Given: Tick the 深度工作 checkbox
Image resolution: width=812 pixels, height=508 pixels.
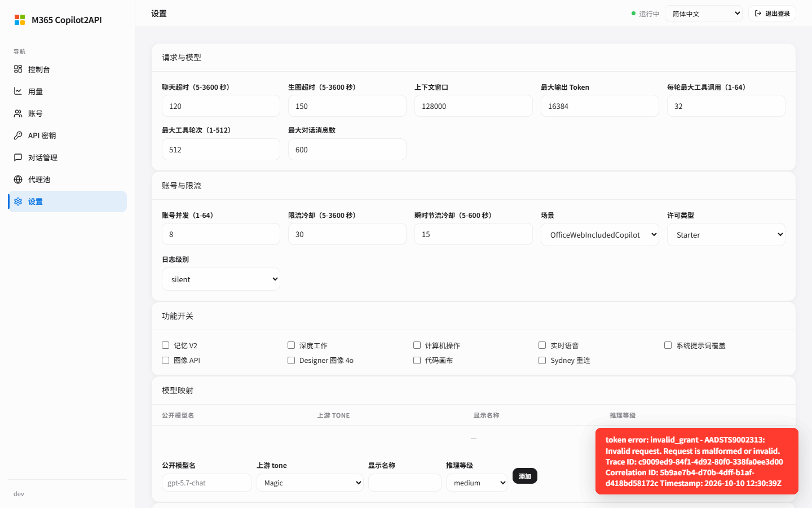Looking at the screenshot, I should click(x=292, y=345).
